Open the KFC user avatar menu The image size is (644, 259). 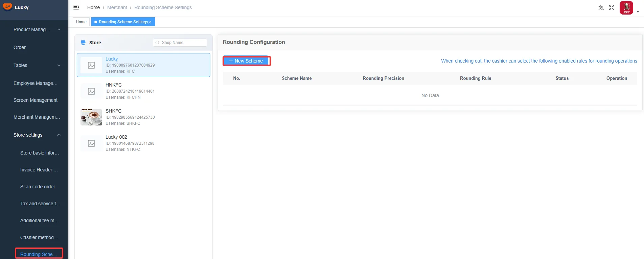tap(626, 8)
